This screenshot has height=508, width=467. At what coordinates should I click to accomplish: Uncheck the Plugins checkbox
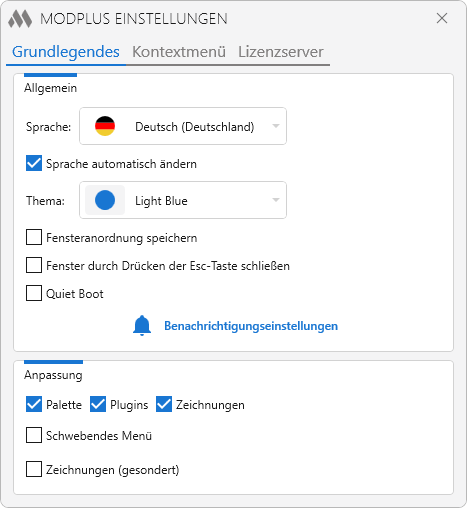[x=98, y=404]
